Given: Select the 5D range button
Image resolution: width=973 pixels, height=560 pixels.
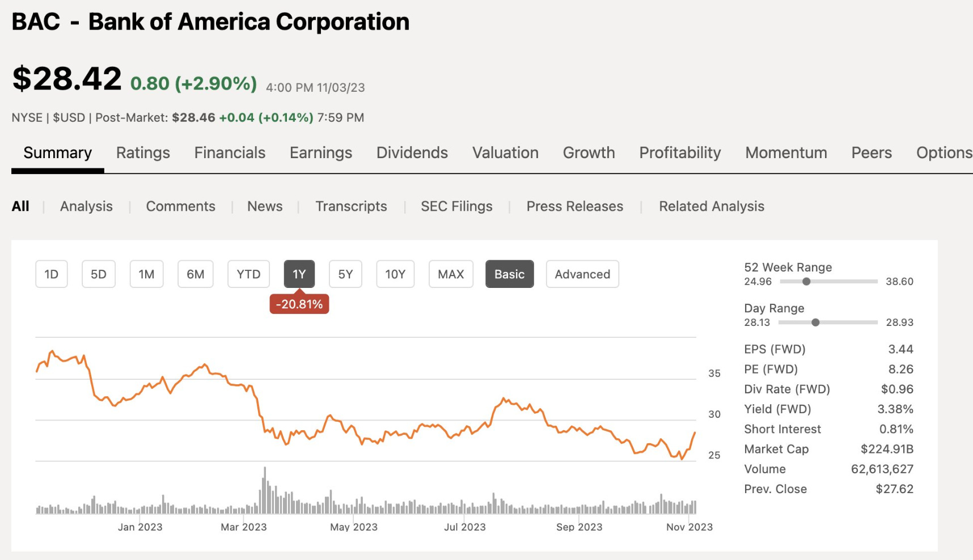Looking at the screenshot, I should pyautogui.click(x=99, y=274).
